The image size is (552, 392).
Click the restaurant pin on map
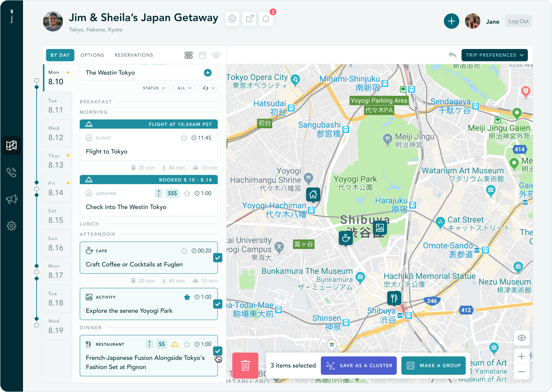point(394,298)
